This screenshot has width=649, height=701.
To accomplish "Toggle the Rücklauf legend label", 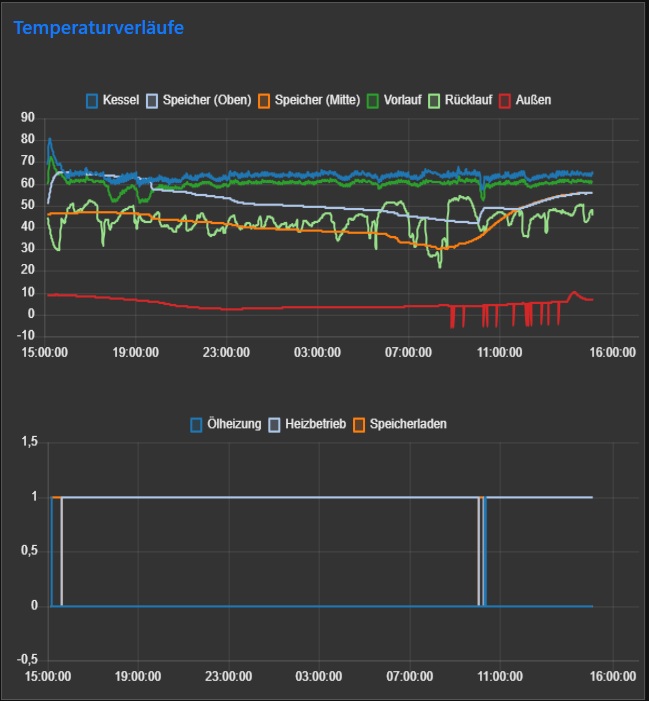I will tap(467, 100).
